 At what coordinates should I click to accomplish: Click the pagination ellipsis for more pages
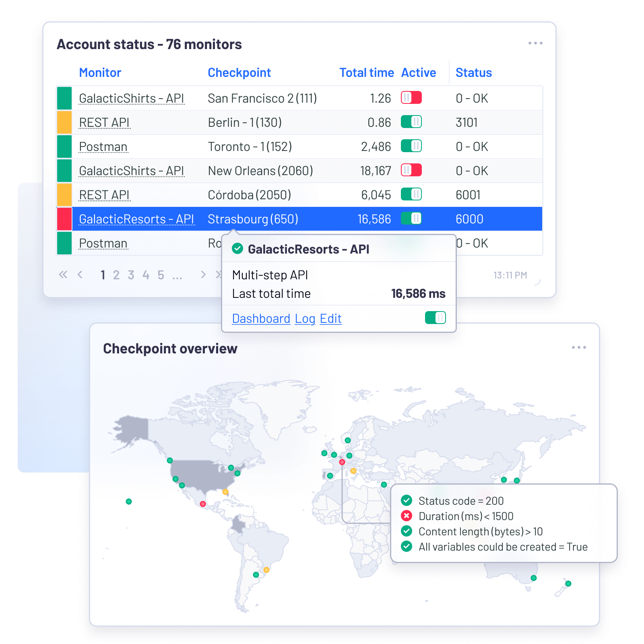(x=177, y=275)
